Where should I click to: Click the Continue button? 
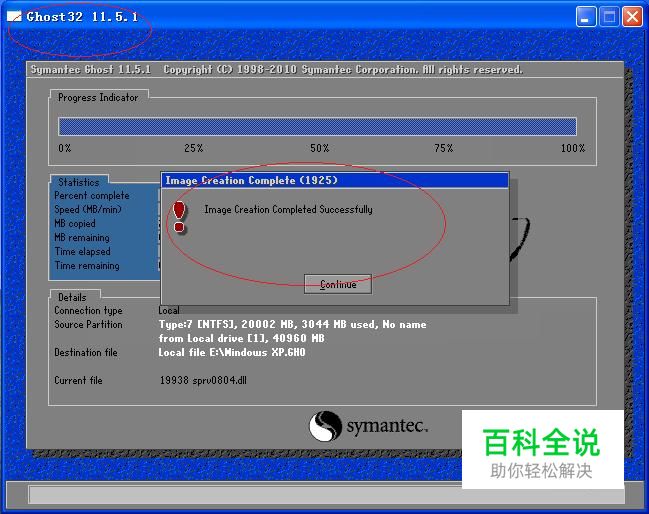(338, 284)
